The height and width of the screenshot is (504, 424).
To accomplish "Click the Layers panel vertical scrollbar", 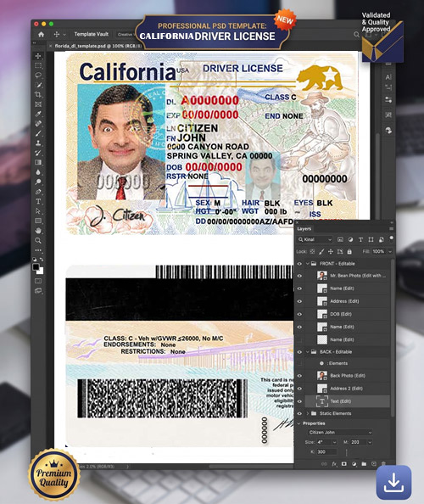I will point(392,338).
